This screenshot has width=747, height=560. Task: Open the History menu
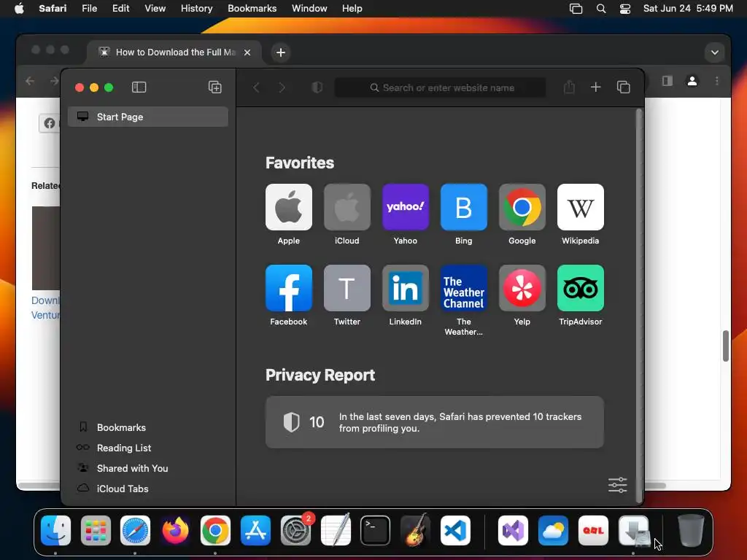(196, 9)
